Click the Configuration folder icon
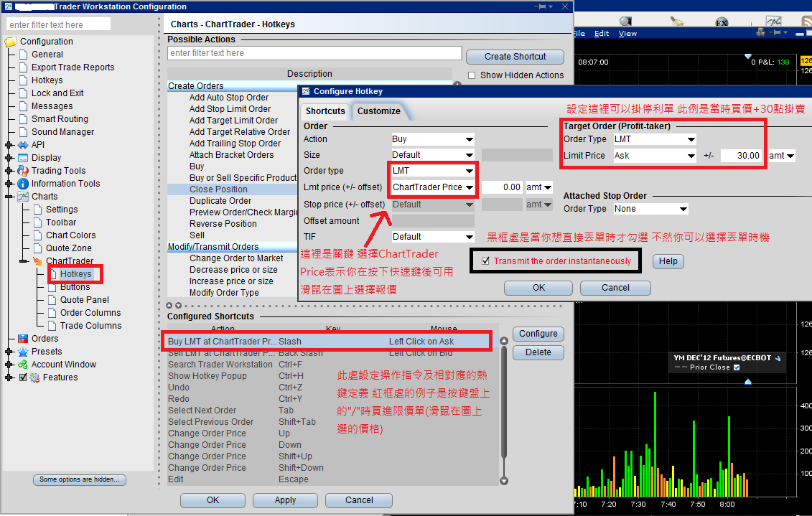Image resolution: width=812 pixels, height=516 pixels. coord(10,42)
